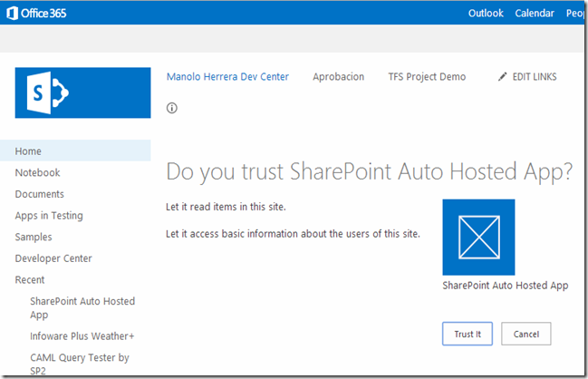Click the EDIT LINKS text
588x379 pixels.
[535, 76]
